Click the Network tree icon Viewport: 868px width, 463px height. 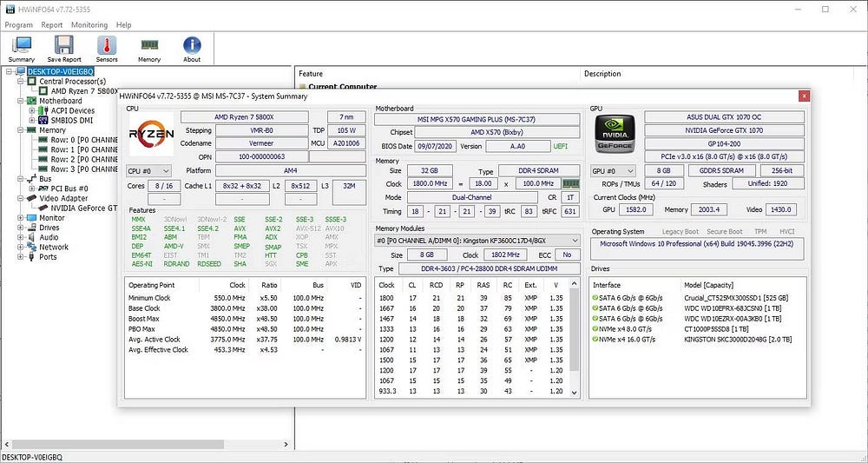(x=32, y=247)
